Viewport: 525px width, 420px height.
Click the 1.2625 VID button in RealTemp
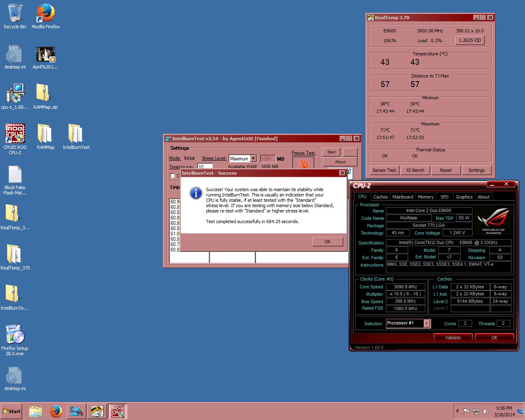[x=470, y=40]
